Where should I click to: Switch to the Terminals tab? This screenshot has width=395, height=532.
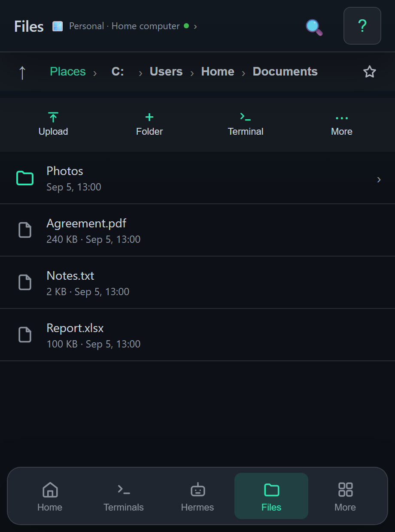(124, 496)
